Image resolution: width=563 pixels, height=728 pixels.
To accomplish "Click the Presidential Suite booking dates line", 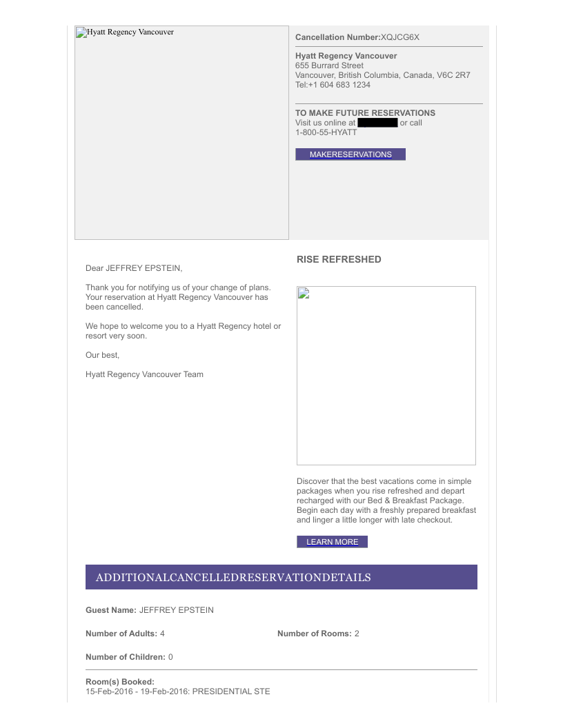I will pos(178,691).
